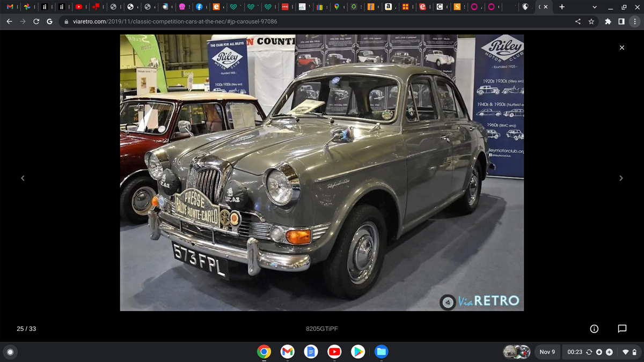The width and height of the screenshot is (644, 362).
Task: Open the new tab with plus button
Action: coord(562,7)
